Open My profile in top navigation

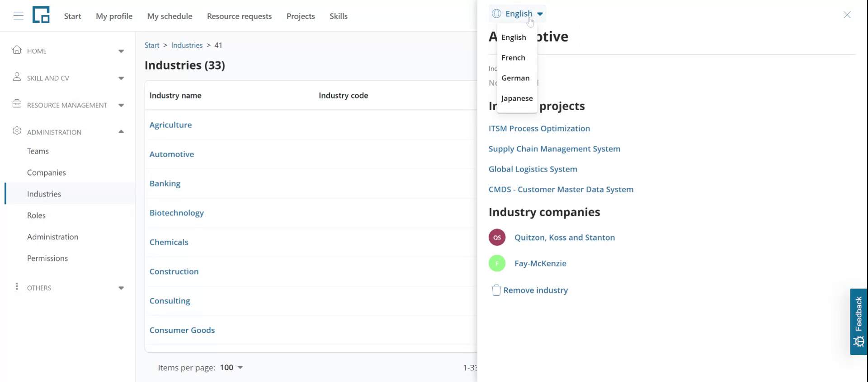(114, 16)
